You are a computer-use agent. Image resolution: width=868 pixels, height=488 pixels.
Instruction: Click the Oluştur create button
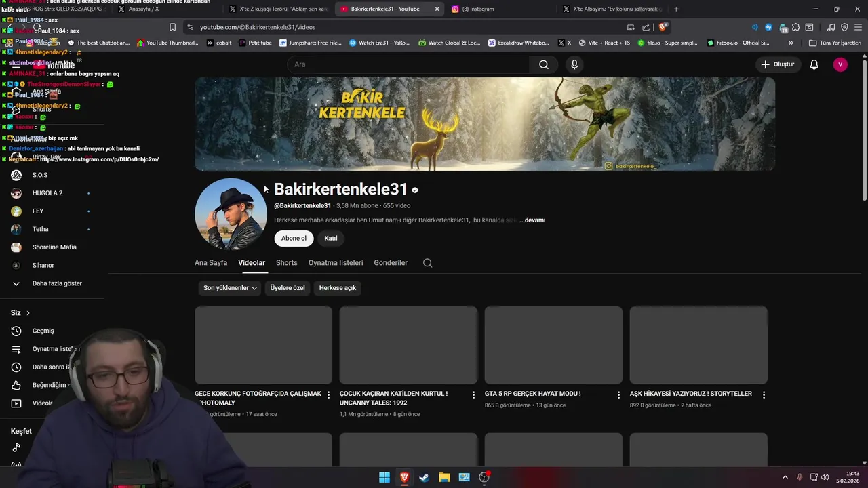[x=777, y=64]
